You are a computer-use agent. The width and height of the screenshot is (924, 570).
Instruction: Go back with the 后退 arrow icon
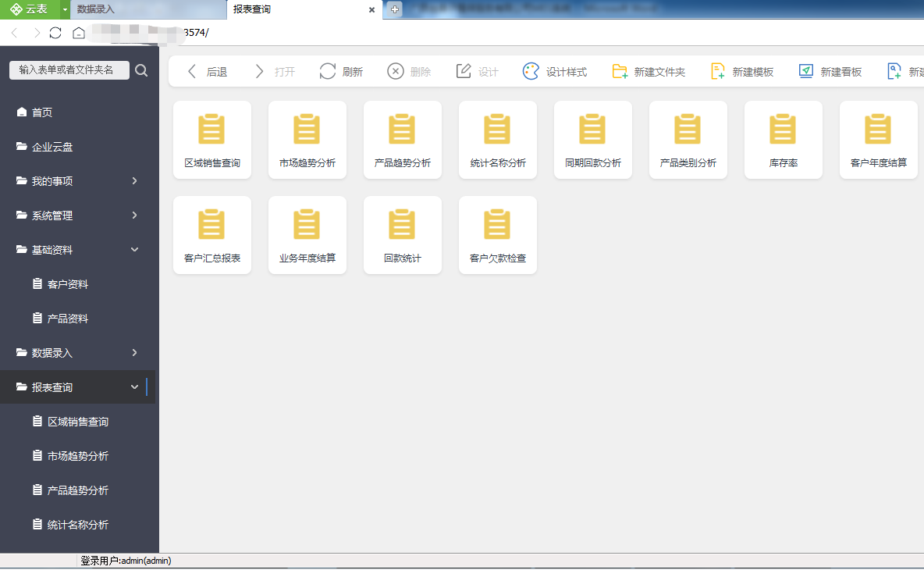click(x=191, y=71)
